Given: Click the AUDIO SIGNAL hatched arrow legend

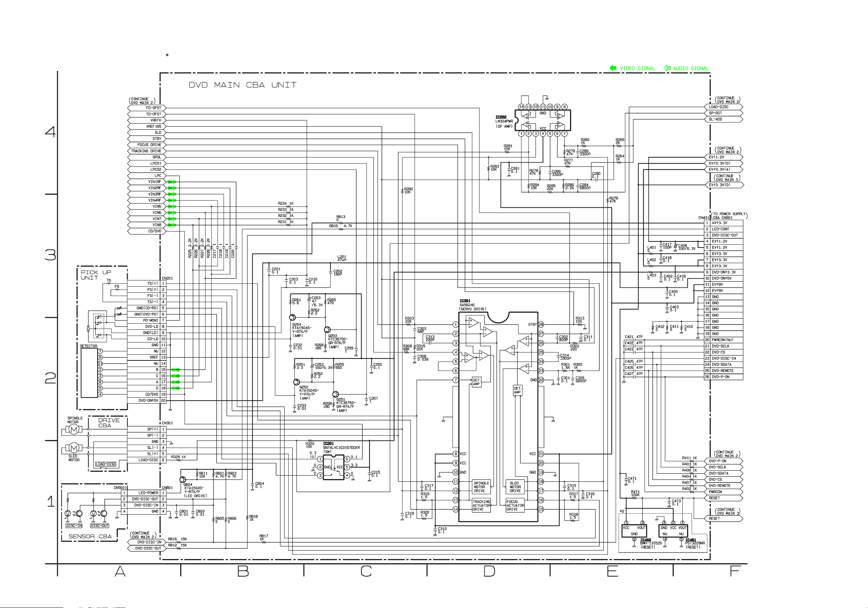Looking at the screenshot, I should pyautogui.click(x=668, y=68).
